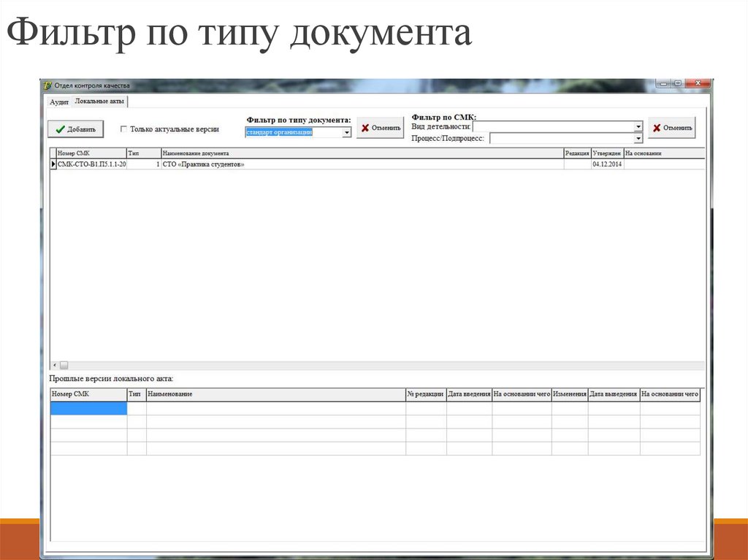Image resolution: width=748 pixels, height=560 pixels.
Task: Click the Изменения column header
Action: 570,394
